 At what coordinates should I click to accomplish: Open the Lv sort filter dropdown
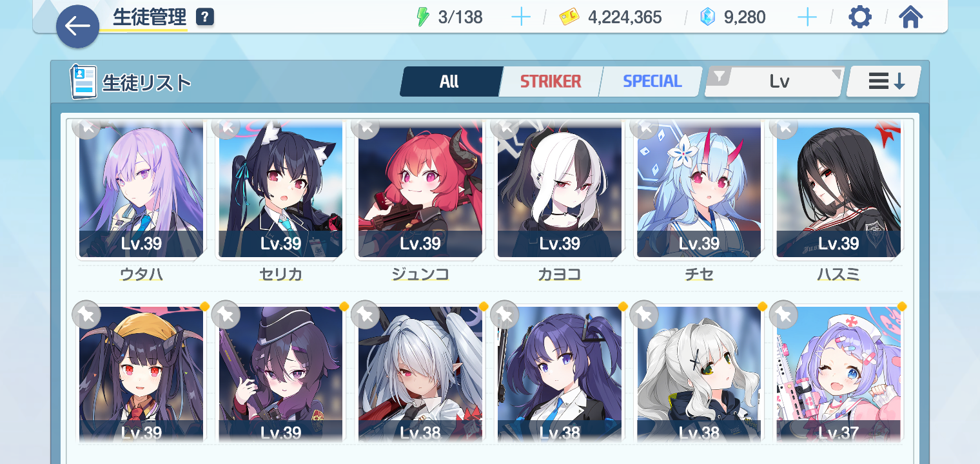pyautogui.click(x=774, y=82)
